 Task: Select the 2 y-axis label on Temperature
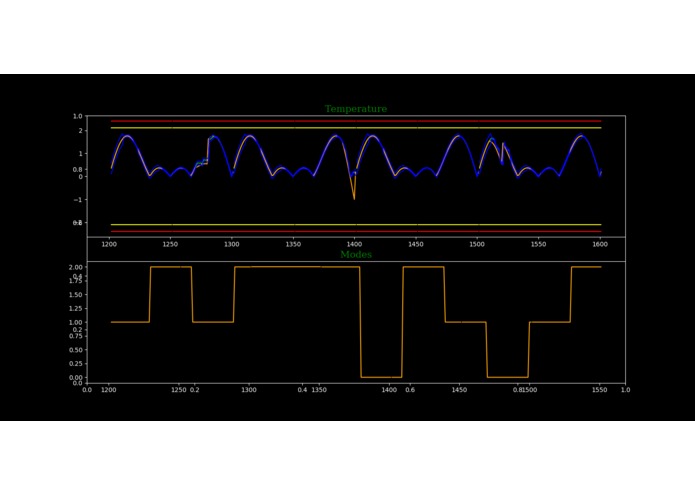pos(81,131)
